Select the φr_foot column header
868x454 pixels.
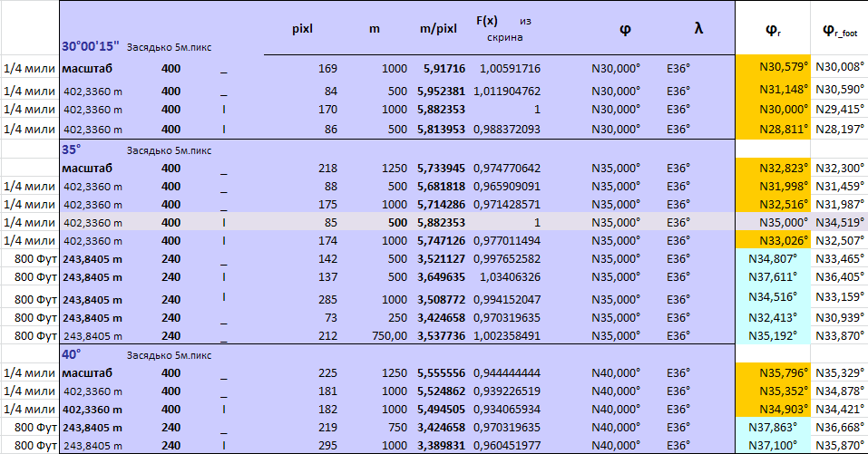[839, 29]
